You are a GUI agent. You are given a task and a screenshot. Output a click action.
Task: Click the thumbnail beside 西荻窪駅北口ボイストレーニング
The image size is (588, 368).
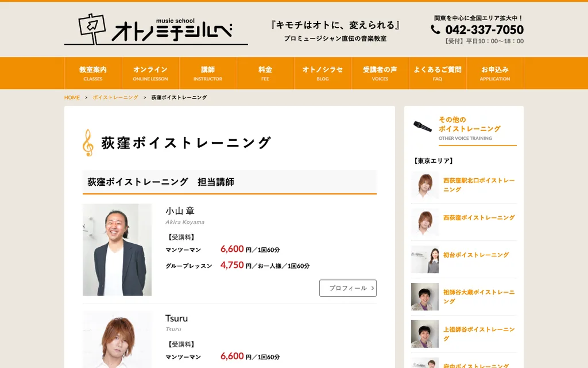tap(425, 185)
